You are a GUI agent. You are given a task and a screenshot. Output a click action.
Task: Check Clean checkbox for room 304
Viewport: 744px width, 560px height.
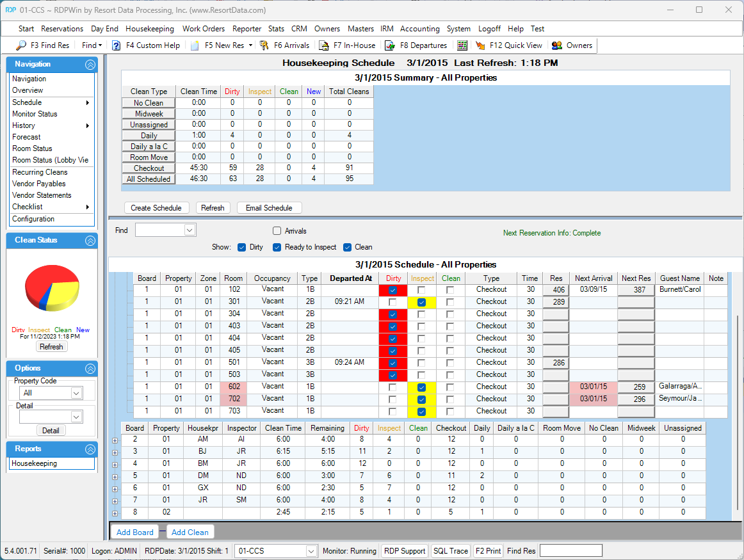(x=450, y=314)
